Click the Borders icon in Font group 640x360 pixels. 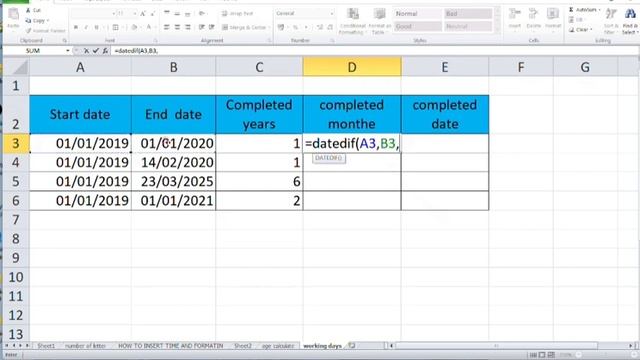point(116,27)
